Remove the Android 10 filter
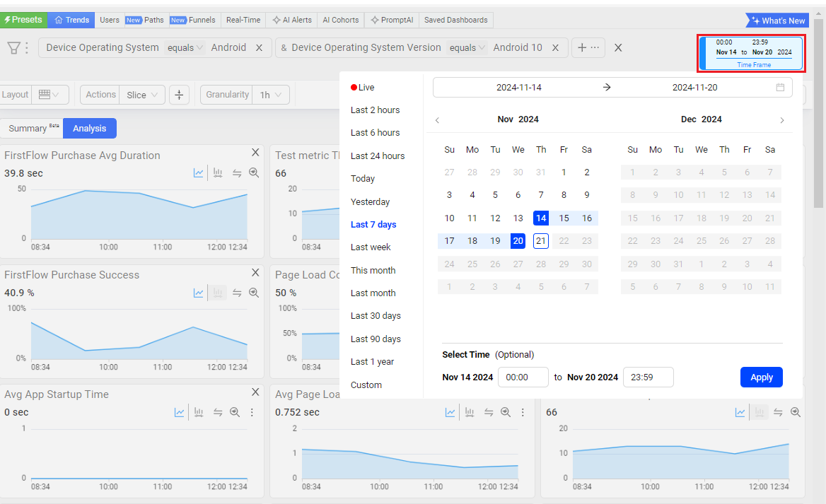The height and width of the screenshot is (504, 826). pos(555,47)
